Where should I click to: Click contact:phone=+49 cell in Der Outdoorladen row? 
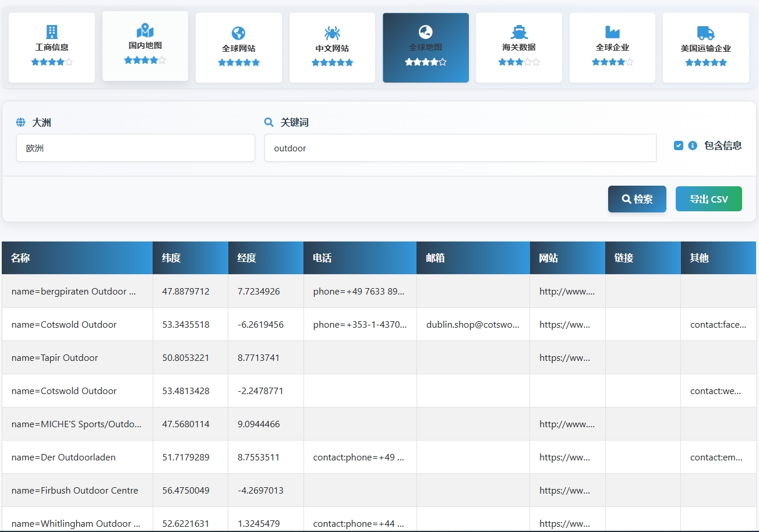[360, 457]
